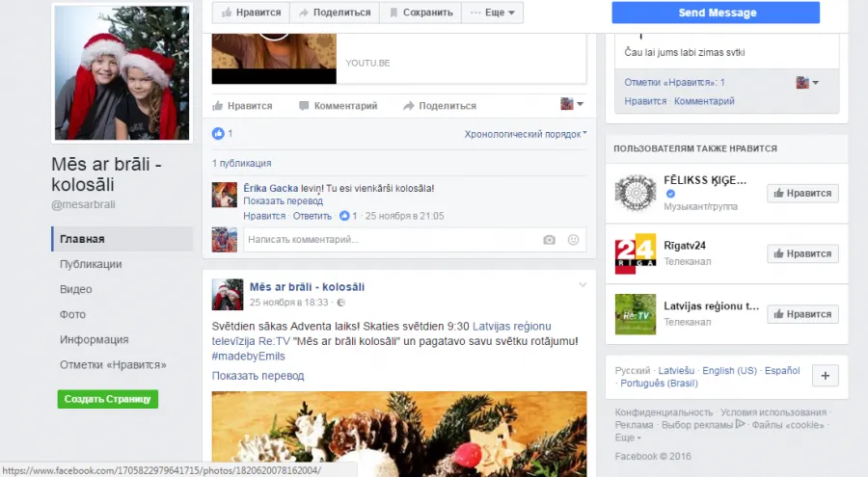Open Файлы «cookie» footer link
This screenshot has height=477, width=868.
click(788, 425)
